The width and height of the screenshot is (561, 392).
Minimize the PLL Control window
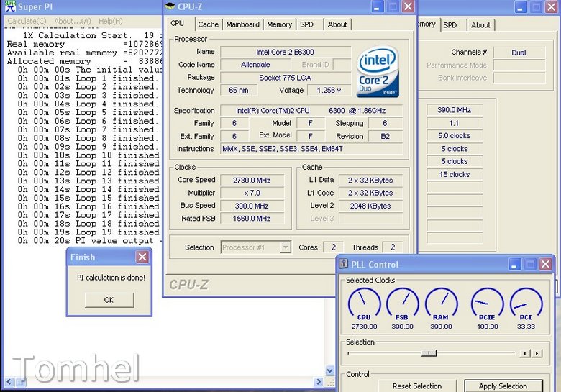(x=514, y=264)
